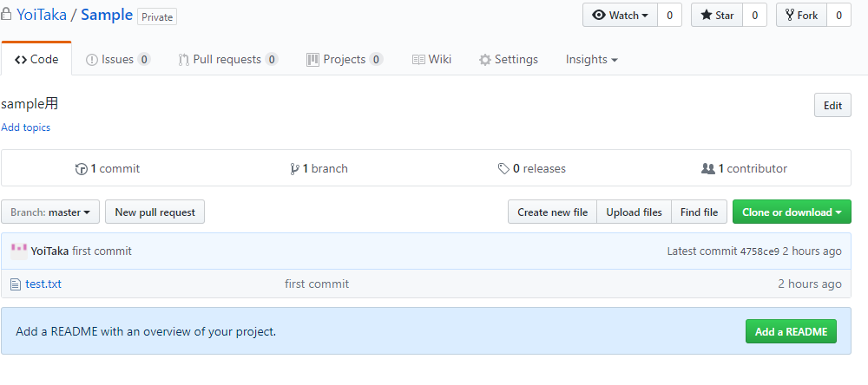Switch to the Issues tab
Viewport: 868px width, 385px height.
pyautogui.click(x=118, y=59)
